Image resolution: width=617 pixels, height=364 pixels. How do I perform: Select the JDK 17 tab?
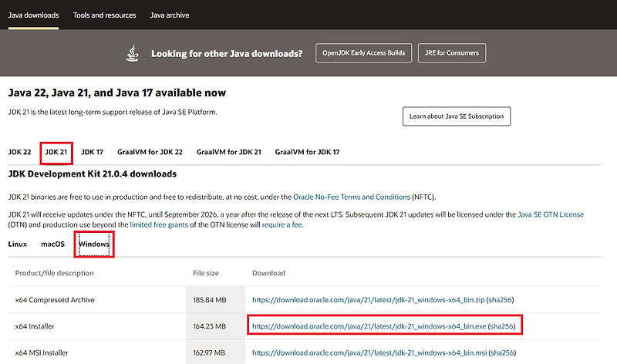pos(92,152)
